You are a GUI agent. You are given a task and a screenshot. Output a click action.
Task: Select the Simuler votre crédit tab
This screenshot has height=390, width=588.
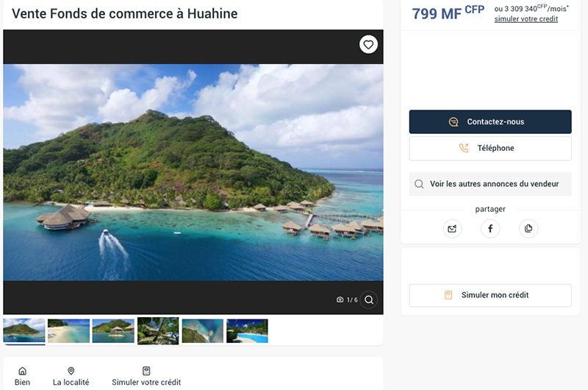[x=146, y=377]
